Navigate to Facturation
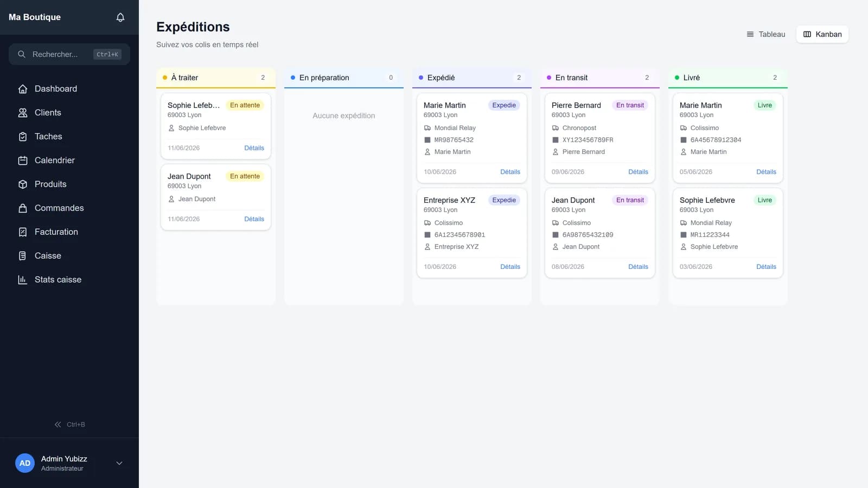Viewport: 868px width, 488px height. 69,232
